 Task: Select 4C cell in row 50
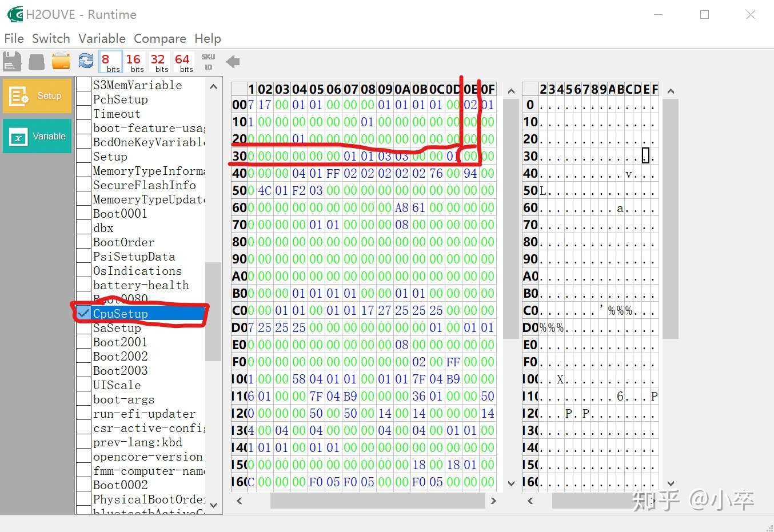click(x=264, y=190)
